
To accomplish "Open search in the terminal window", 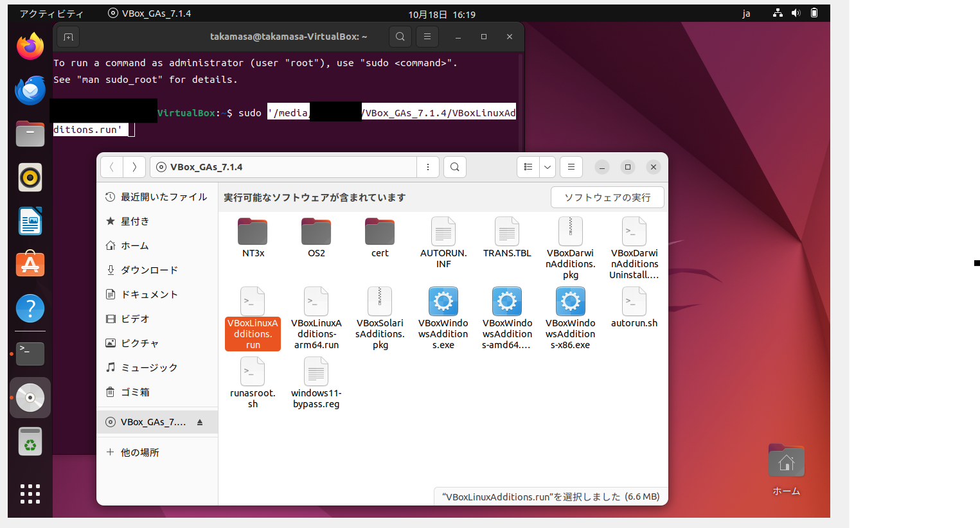I will coord(400,37).
